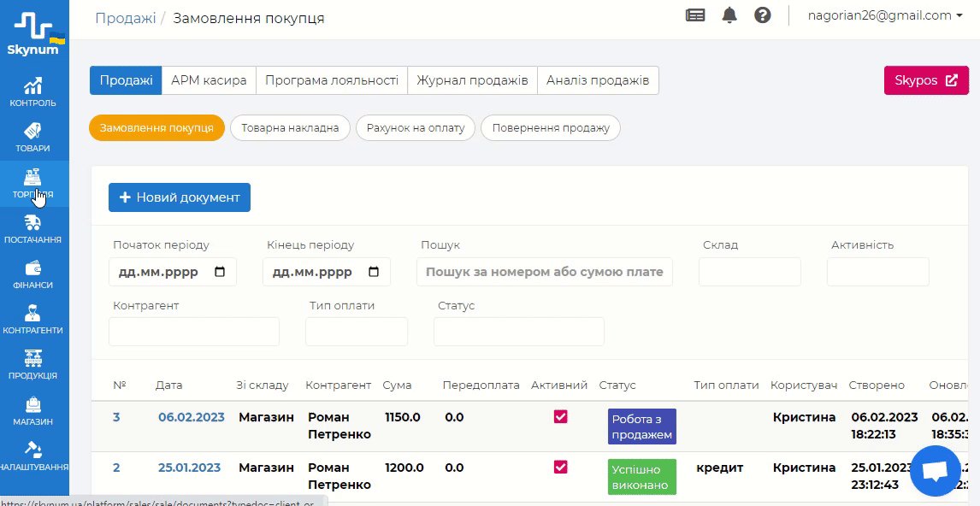Sort by the Сума column header
980x506 pixels.
pos(397,385)
